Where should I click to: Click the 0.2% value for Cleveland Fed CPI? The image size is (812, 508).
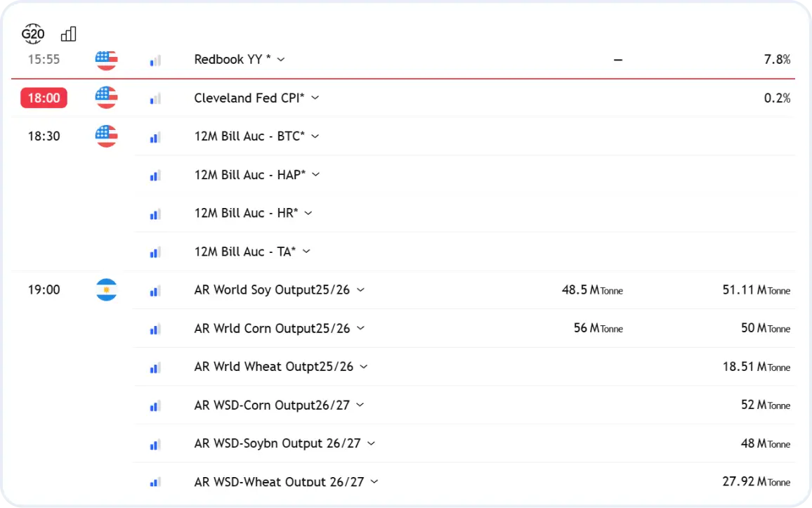point(778,98)
